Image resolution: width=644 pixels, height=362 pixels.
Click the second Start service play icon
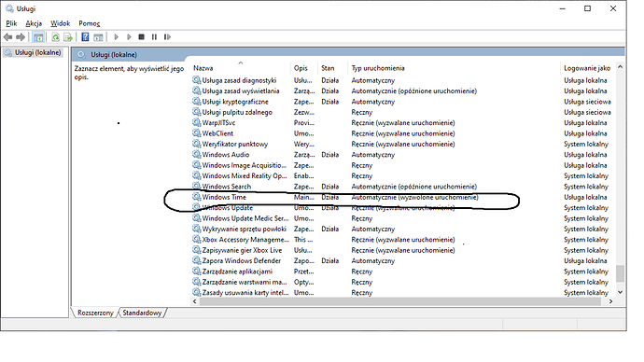point(129,37)
